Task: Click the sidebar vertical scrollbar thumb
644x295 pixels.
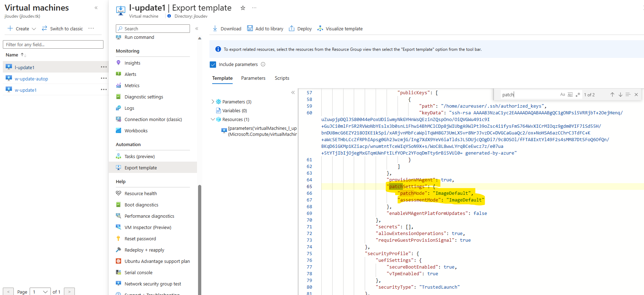Action: click(x=199, y=239)
